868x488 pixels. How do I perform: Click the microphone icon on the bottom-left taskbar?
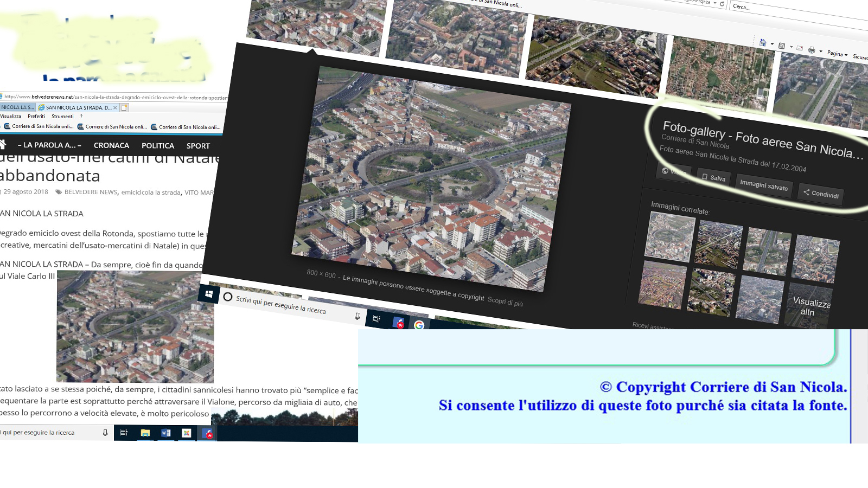point(105,433)
